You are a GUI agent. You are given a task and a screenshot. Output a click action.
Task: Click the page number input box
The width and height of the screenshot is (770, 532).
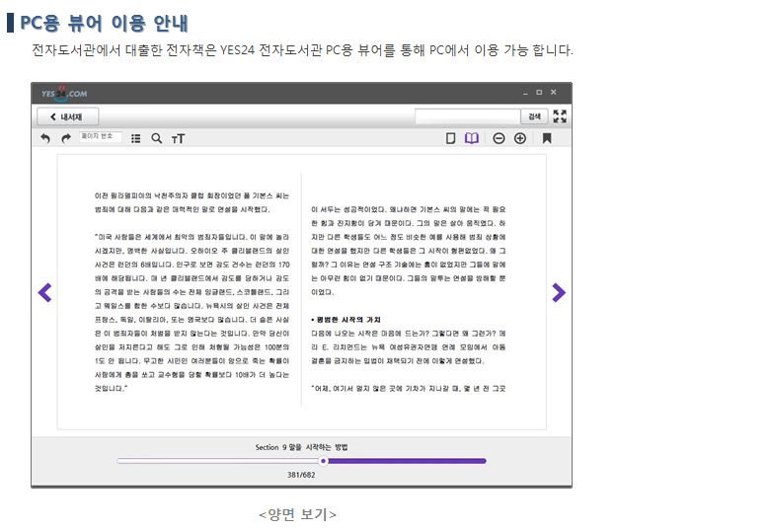coord(101,137)
